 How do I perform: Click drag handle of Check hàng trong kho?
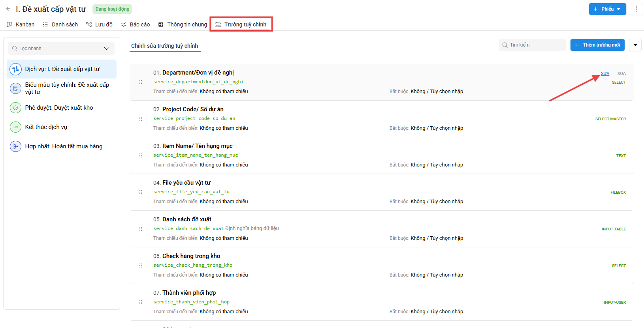141,266
